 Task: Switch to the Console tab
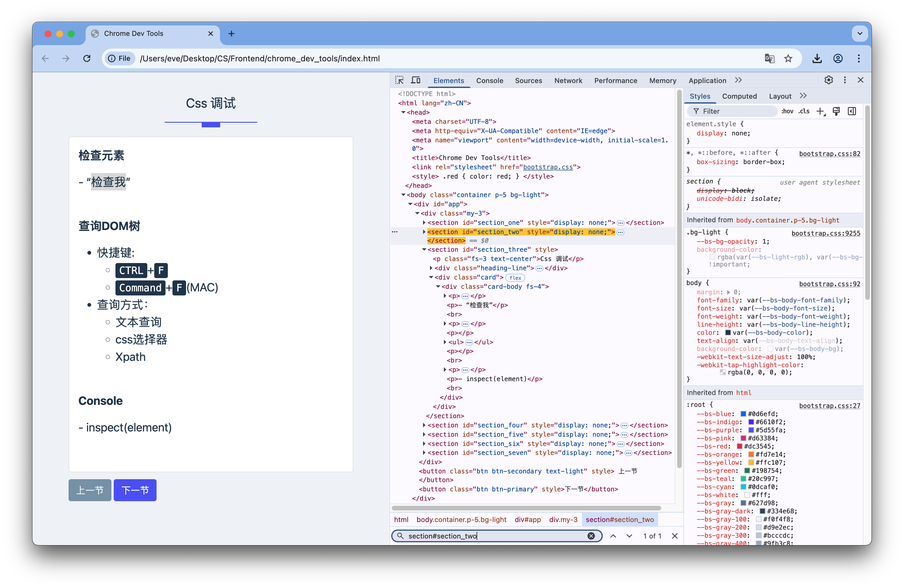pos(489,80)
